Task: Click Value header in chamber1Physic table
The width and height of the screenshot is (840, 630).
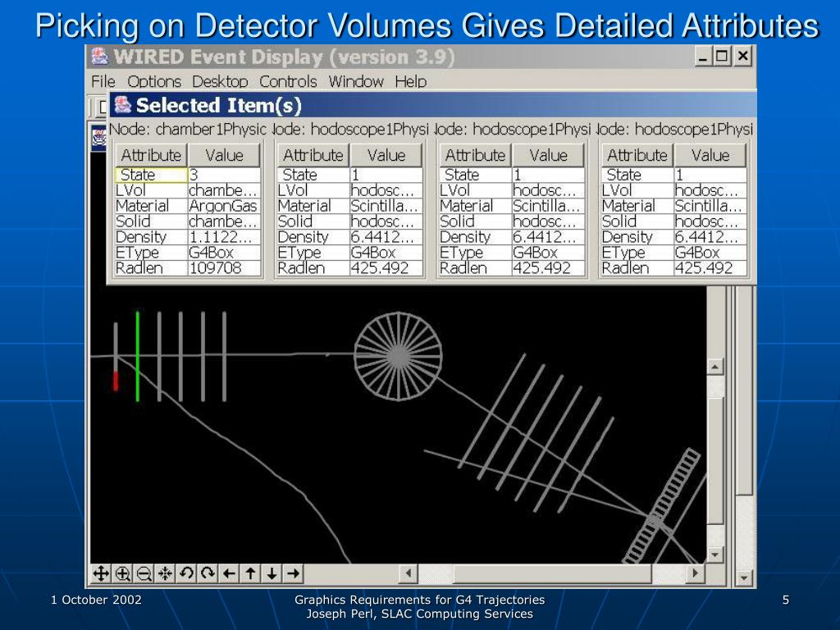Action: pyautogui.click(x=225, y=155)
